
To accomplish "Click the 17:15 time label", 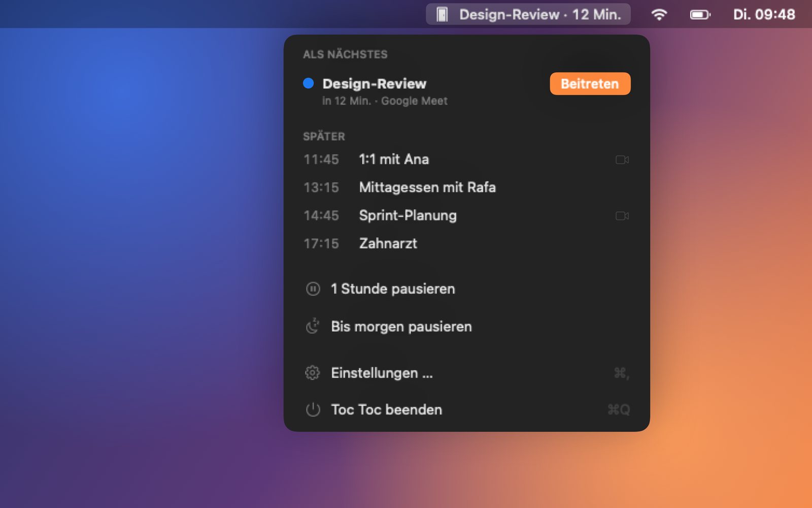I will [321, 243].
